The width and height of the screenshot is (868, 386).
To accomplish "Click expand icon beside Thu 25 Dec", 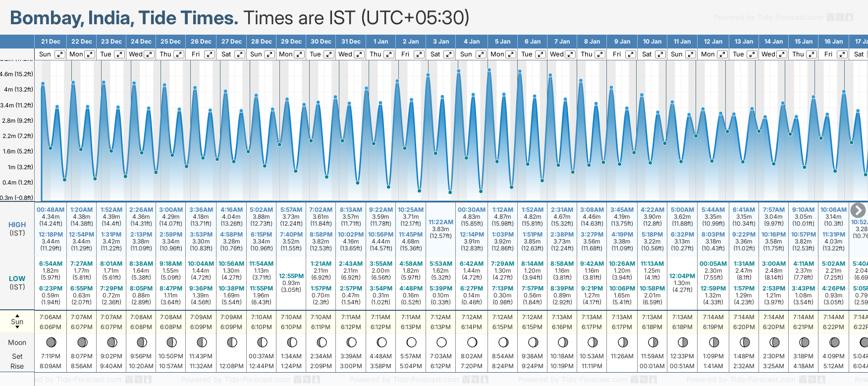I will pos(179,54).
